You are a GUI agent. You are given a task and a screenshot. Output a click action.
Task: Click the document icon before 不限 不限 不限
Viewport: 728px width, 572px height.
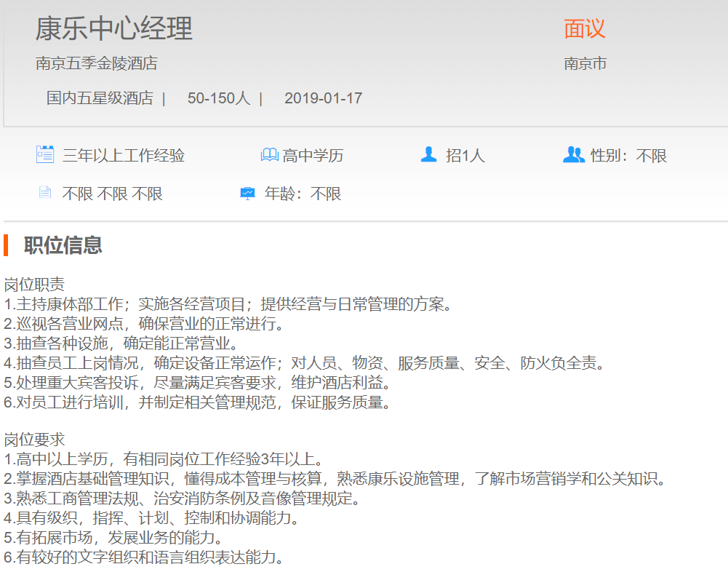tap(45, 193)
